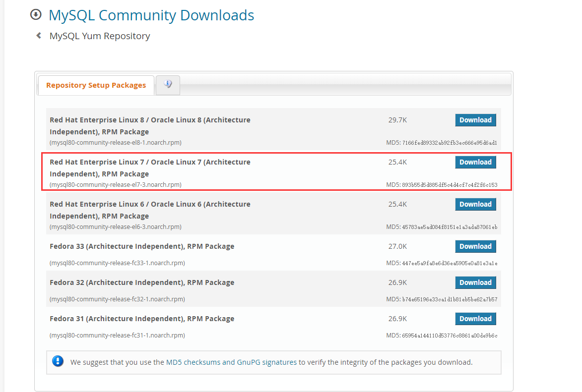Click the Fedora 31 package title
The height and width of the screenshot is (392, 582).
(142, 319)
